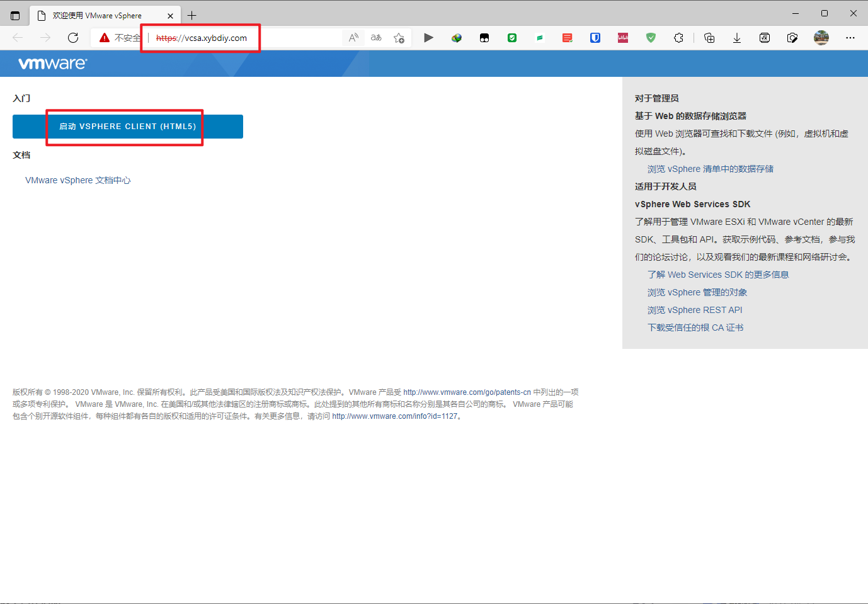Click the translate page icon

(x=376, y=38)
